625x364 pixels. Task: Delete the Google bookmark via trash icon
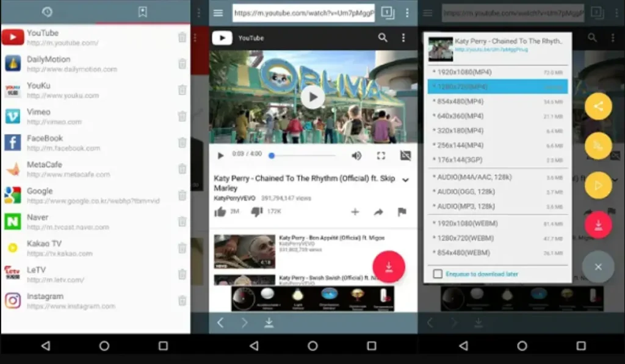tap(182, 195)
